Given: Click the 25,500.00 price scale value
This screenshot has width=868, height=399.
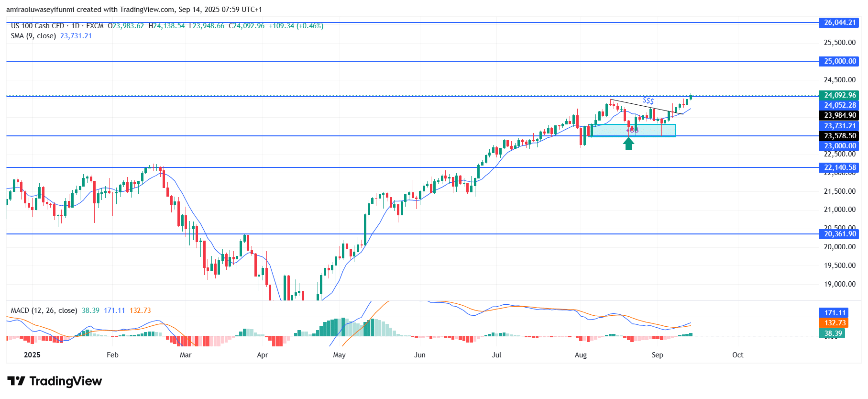Looking at the screenshot, I should pos(839,43).
